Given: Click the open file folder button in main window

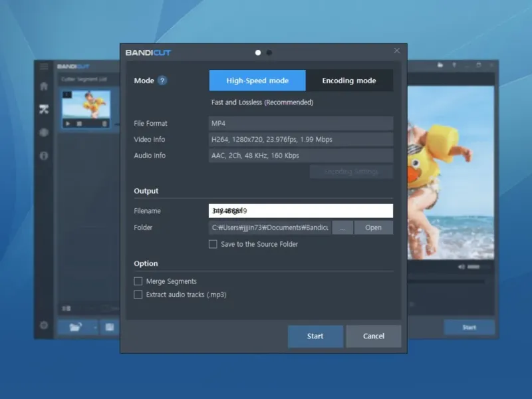Looking at the screenshot, I should pyautogui.click(x=75, y=327).
